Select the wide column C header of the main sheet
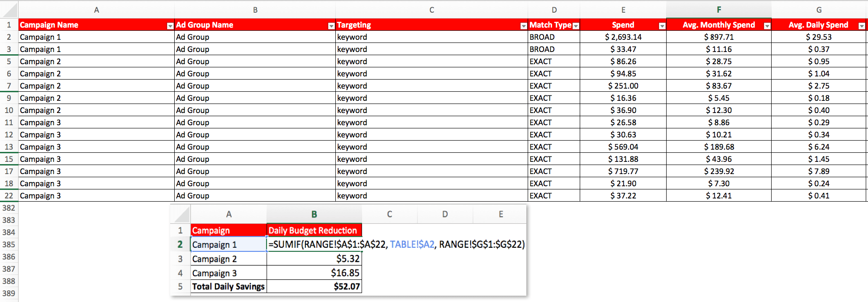The height and width of the screenshot is (302, 868). tap(432, 9)
